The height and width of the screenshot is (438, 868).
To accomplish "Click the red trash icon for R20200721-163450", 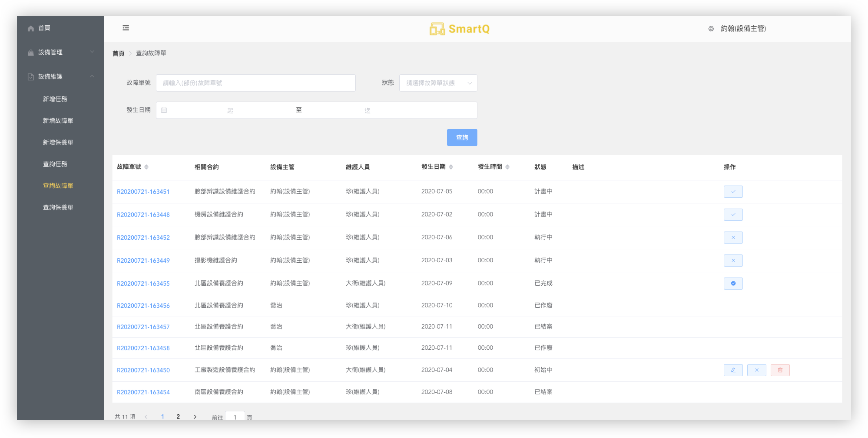I will 780,370.
